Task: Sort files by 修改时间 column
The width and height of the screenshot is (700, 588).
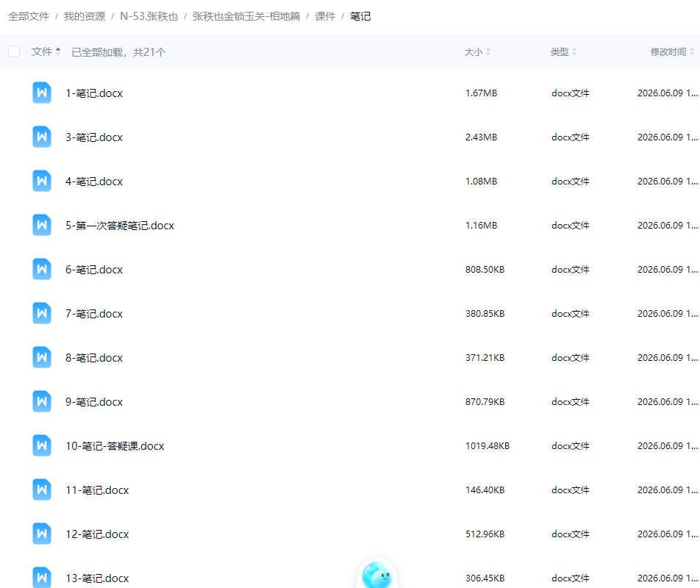Action: coord(672,51)
